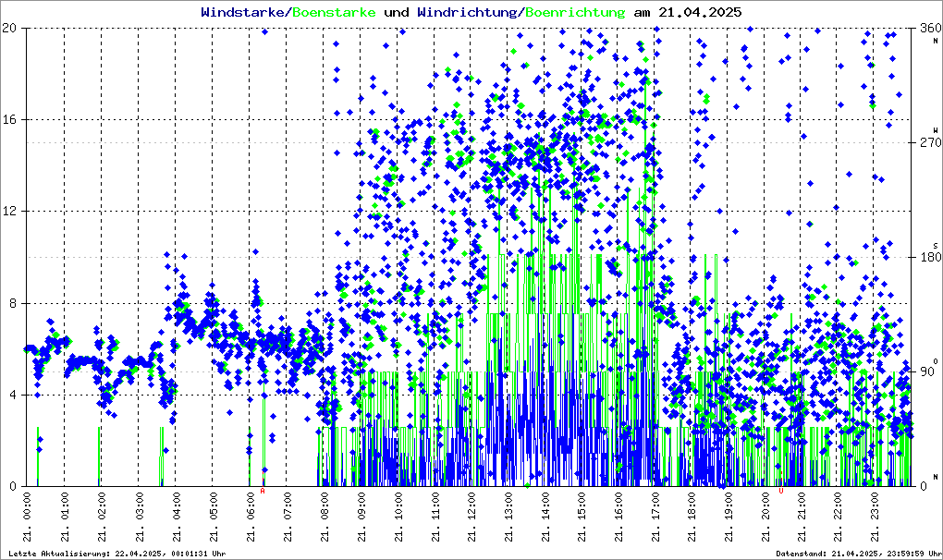Click the 180 S direction label

click(x=927, y=256)
